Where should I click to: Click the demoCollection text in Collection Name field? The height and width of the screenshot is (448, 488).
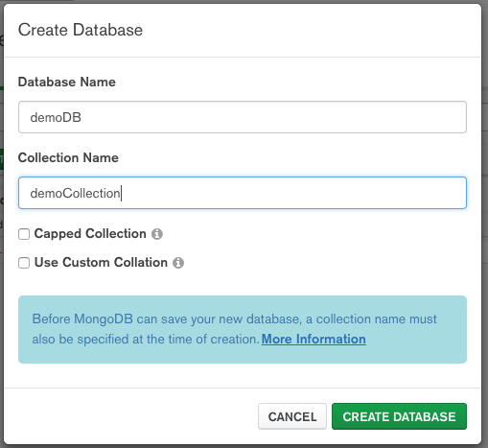(75, 193)
